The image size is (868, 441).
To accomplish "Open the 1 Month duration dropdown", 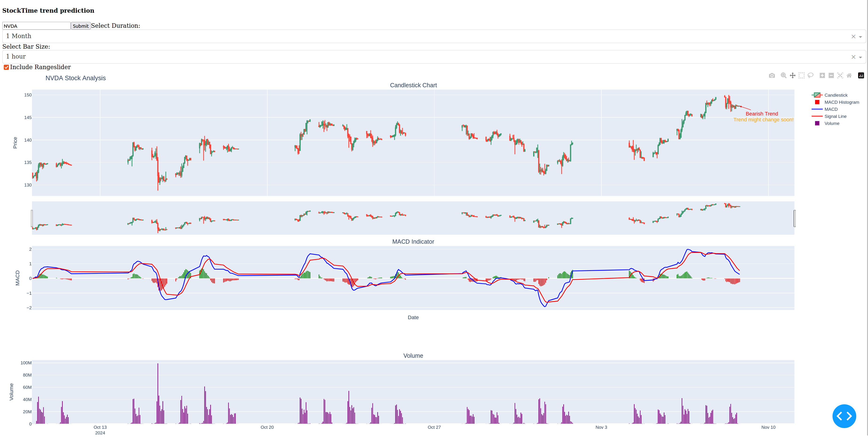I will pos(425,36).
